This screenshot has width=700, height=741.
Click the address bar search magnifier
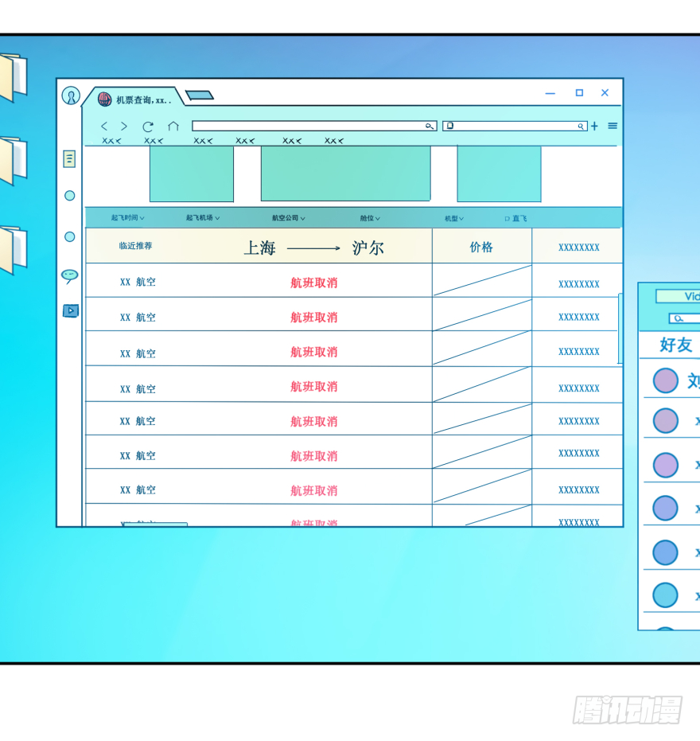click(429, 127)
